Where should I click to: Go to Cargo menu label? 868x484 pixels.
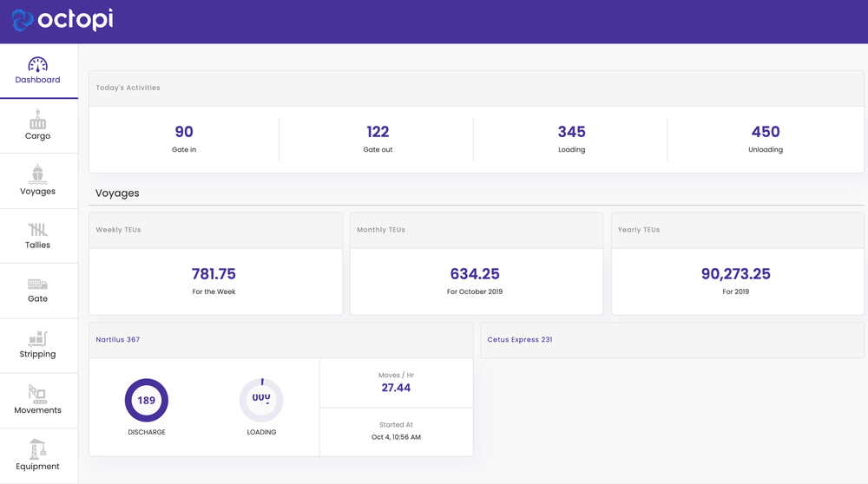[37, 136]
